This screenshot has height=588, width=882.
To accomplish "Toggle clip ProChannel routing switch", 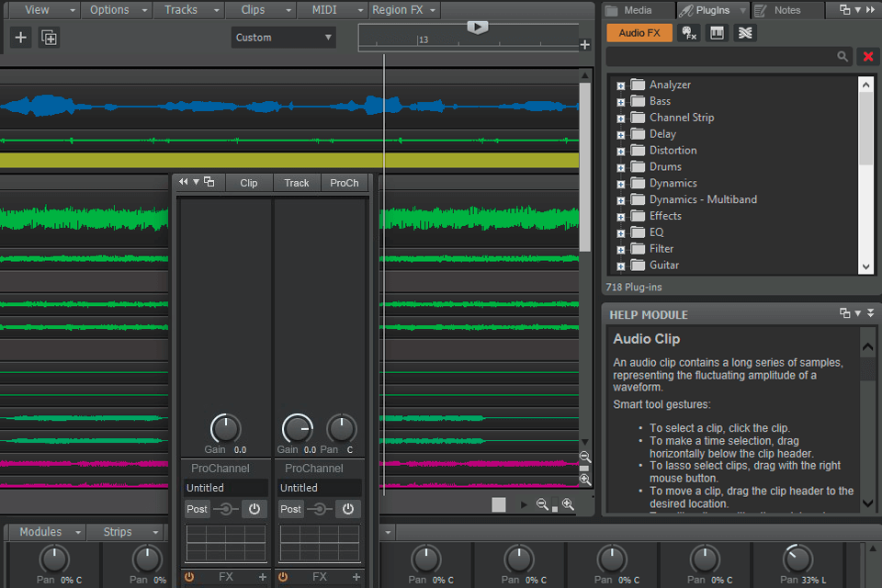I will pyautogui.click(x=226, y=509).
